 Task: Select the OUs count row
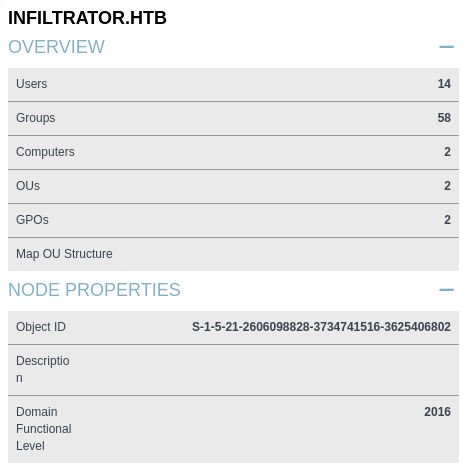click(x=233, y=186)
